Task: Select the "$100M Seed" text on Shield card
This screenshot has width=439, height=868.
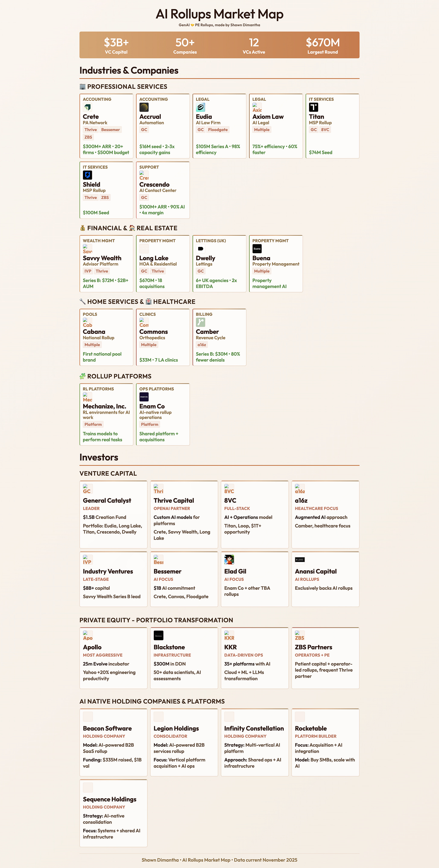Action: (96, 213)
